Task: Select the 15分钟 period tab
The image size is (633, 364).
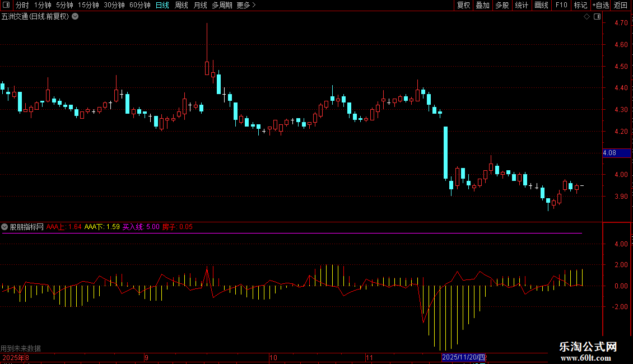Action: [x=89, y=5]
